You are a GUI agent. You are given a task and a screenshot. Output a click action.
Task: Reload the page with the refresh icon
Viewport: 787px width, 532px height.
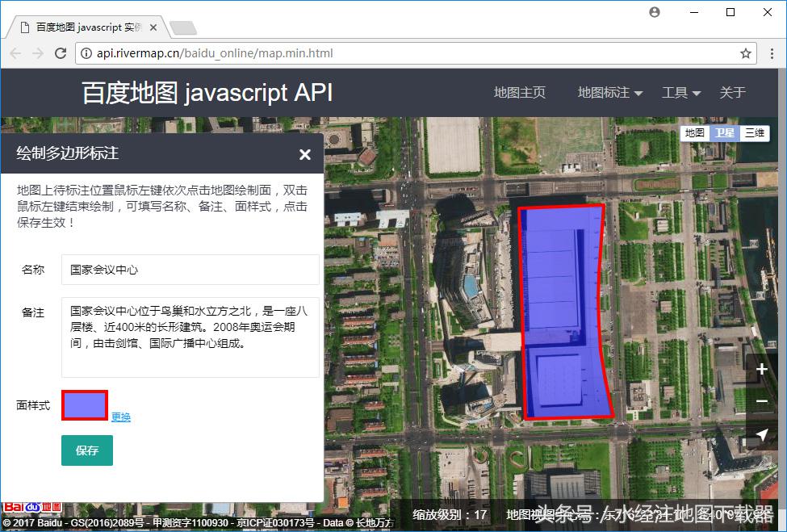[61, 52]
